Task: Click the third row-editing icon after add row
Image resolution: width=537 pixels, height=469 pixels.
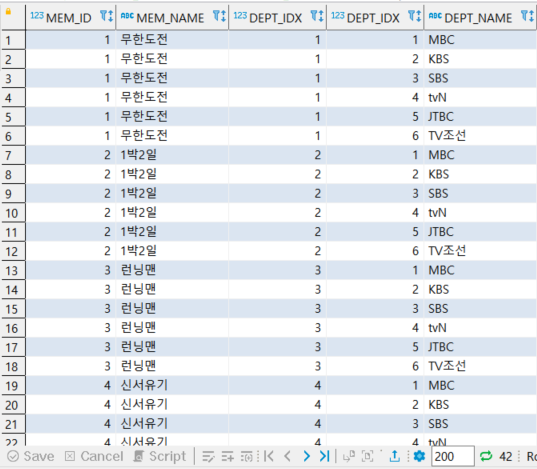Action: (247, 456)
